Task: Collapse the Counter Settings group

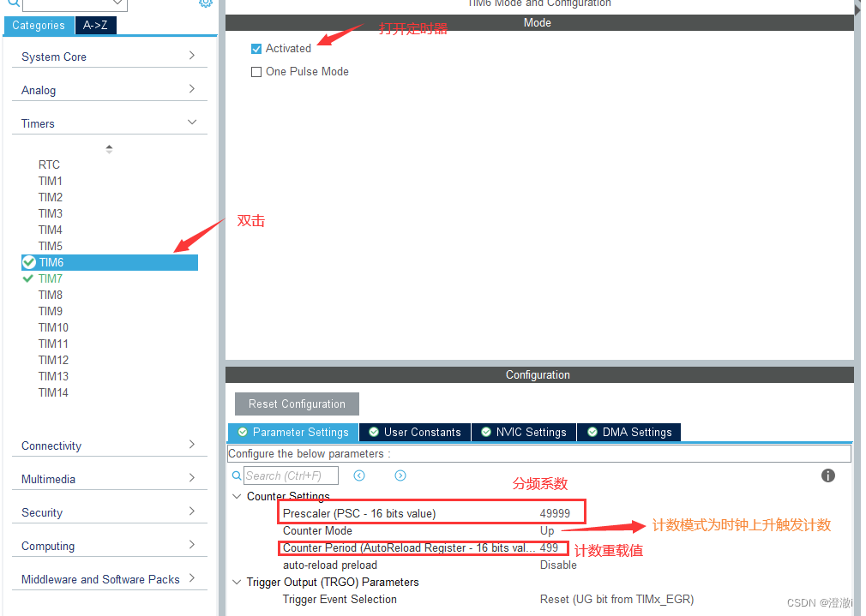Action: coord(237,496)
